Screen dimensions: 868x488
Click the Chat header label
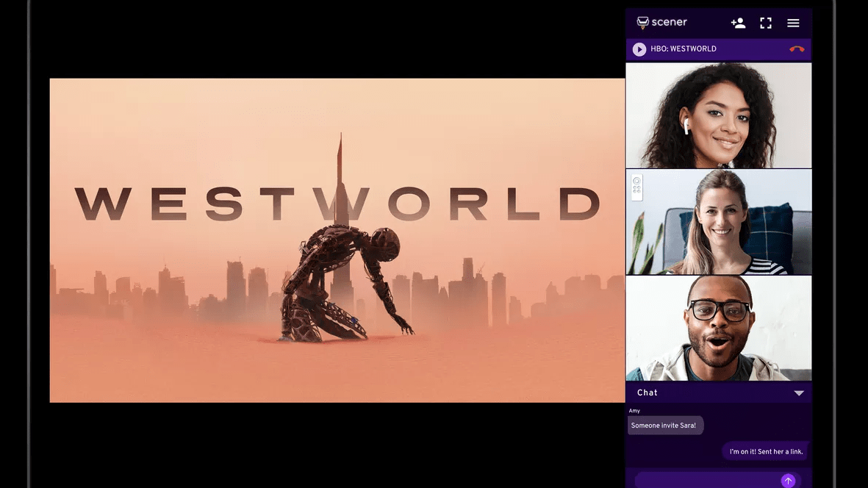click(x=647, y=393)
